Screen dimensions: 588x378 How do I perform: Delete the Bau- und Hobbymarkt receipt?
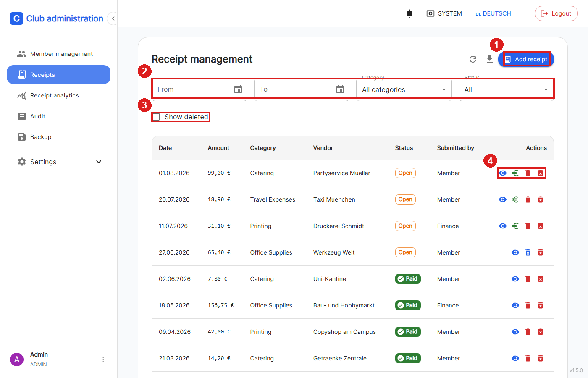click(528, 305)
